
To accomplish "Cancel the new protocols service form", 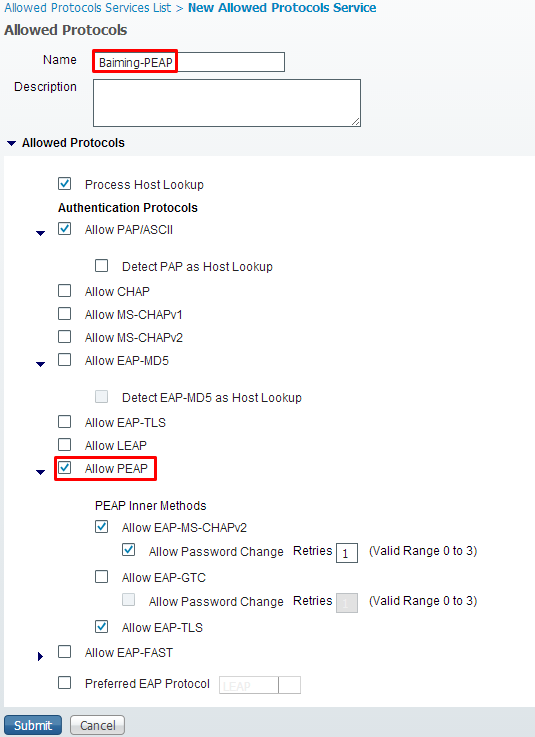I will tap(97, 725).
